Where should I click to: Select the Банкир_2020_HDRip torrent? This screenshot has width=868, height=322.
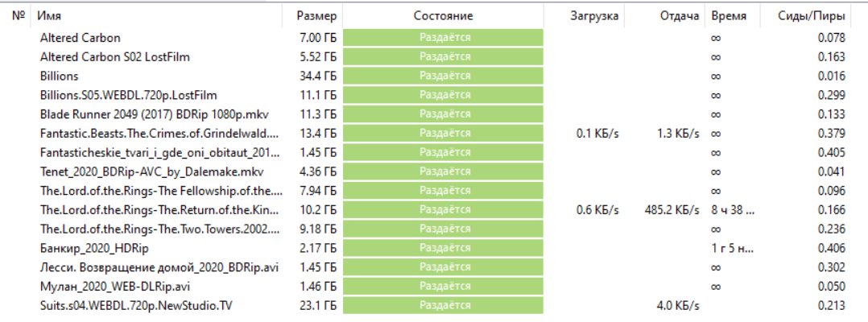[x=94, y=249]
